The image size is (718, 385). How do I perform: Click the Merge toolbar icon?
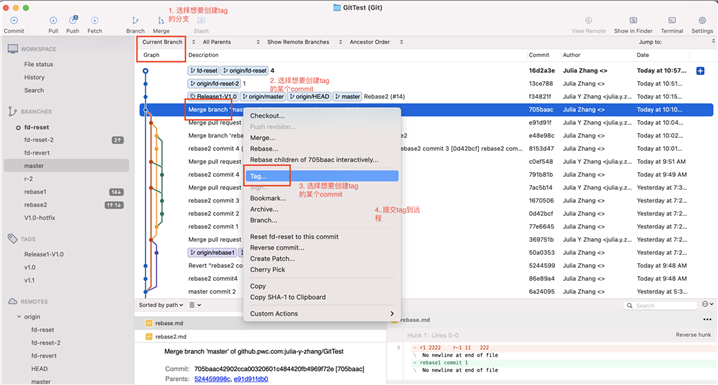point(161,21)
